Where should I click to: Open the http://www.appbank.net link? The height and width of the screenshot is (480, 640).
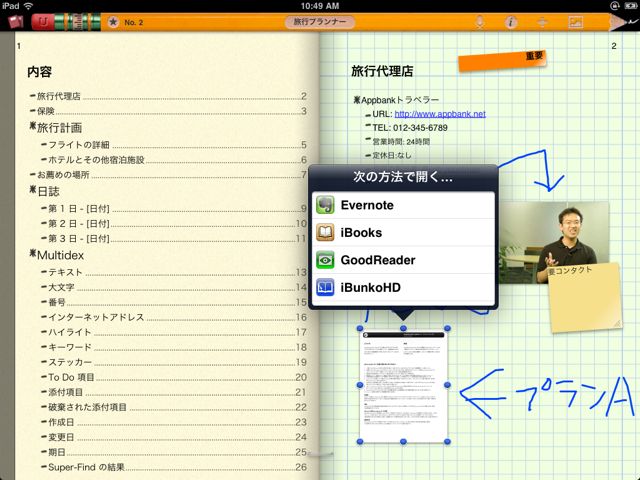pos(440,114)
